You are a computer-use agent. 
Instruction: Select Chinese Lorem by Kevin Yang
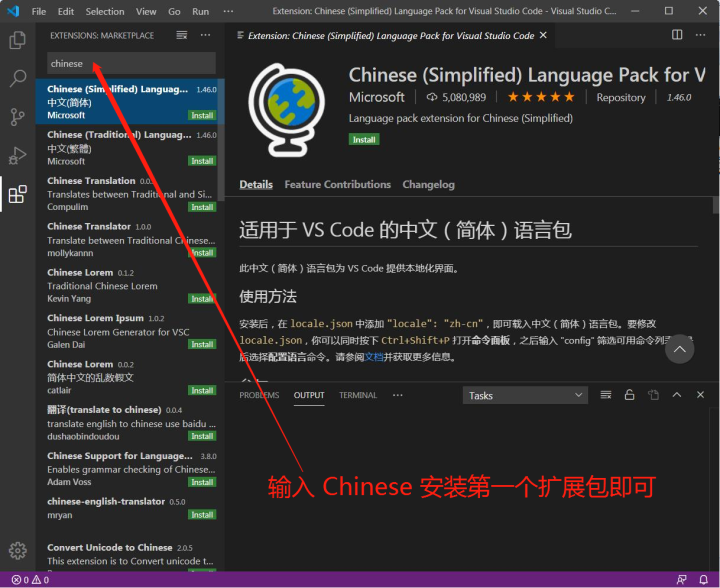(x=130, y=286)
